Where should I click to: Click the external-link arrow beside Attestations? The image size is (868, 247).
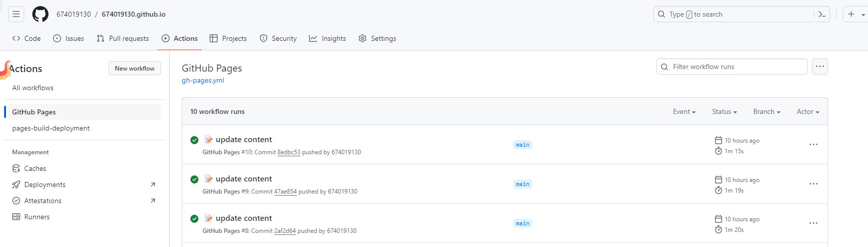153,201
